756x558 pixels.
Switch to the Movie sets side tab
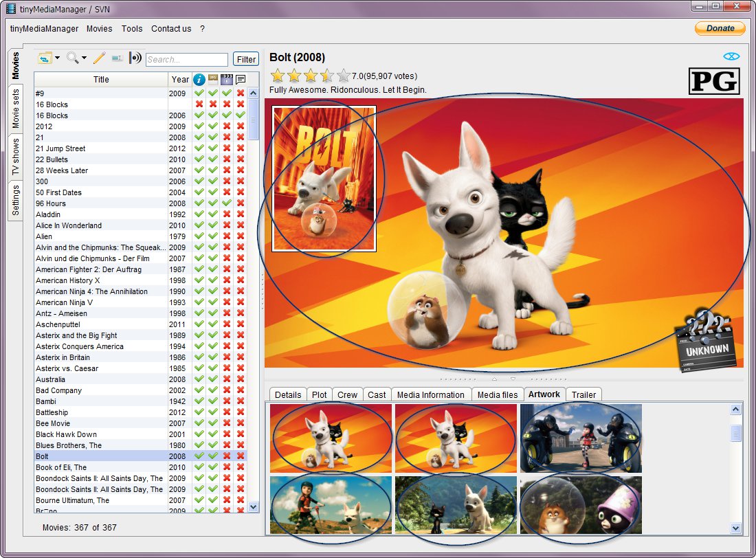[x=16, y=109]
